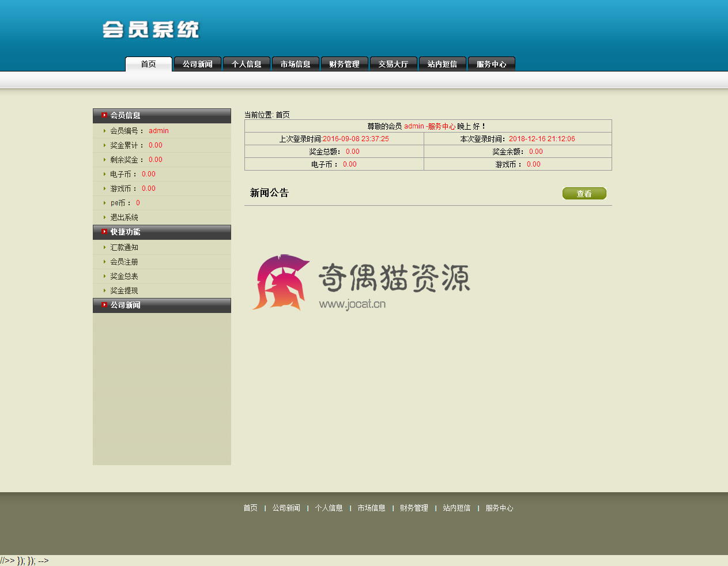The image size is (728, 566).
Task: Open 会员注册 in the sidebar
Action: click(125, 262)
